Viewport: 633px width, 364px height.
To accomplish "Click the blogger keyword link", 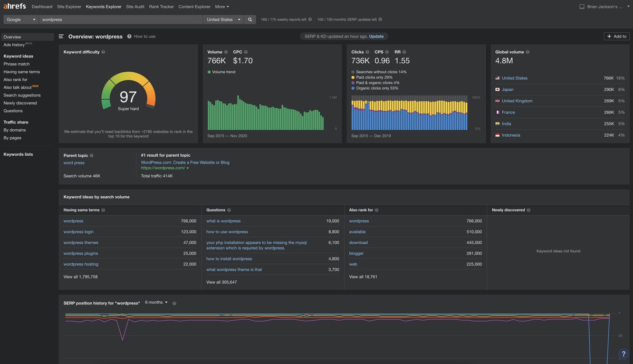I will (357, 253).
